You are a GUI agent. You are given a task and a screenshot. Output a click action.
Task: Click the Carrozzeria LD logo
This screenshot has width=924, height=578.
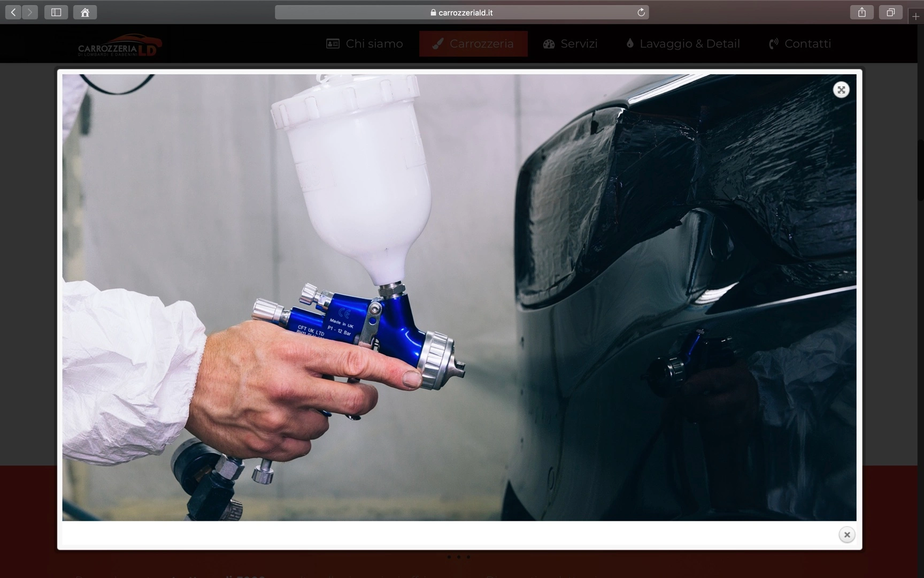[x=120, y=45]
